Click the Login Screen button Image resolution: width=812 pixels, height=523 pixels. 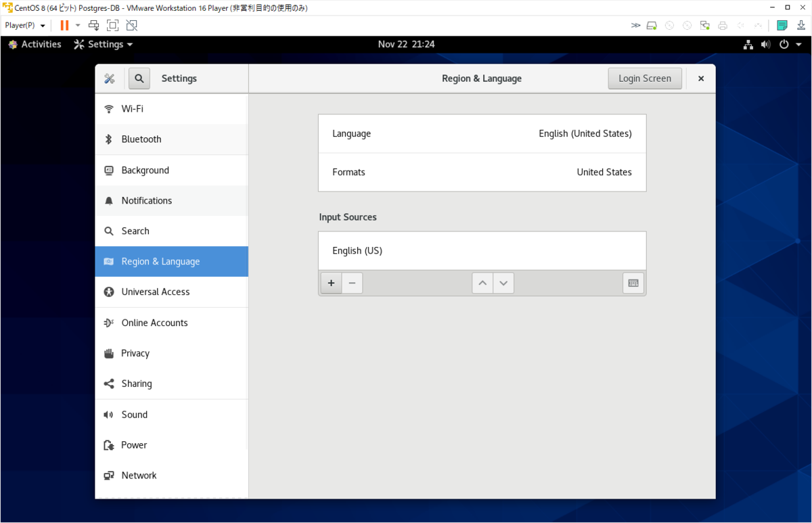coord(645,78)
